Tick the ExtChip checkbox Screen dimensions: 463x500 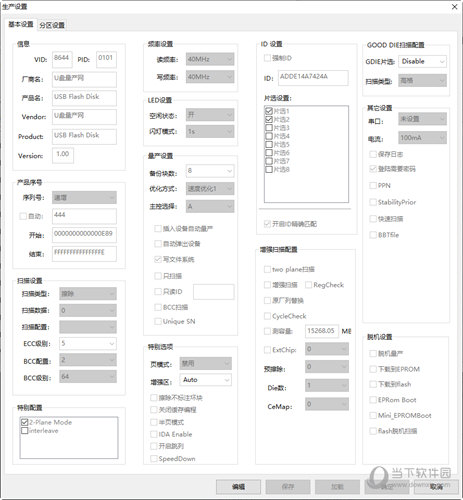(x=267, y=350)
